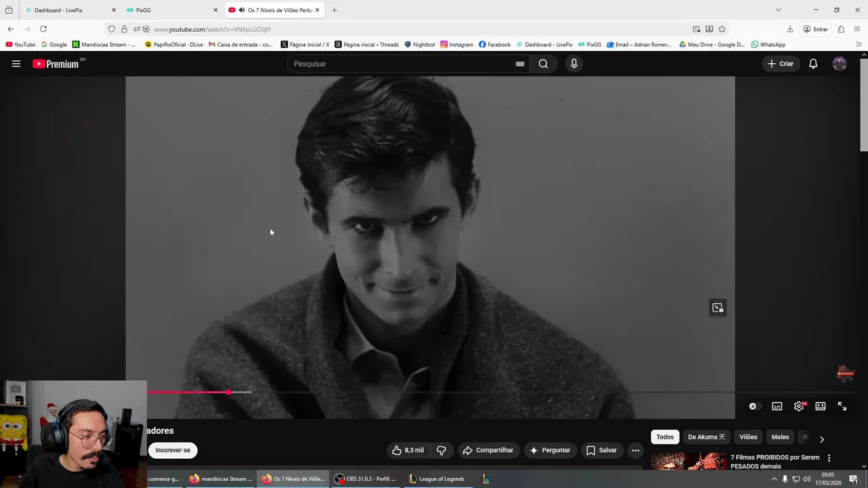The height and width of the screenshot is (488, 868).
Task: Switch to the Dashboard - LivePix tab
Action: coord(70,10)
